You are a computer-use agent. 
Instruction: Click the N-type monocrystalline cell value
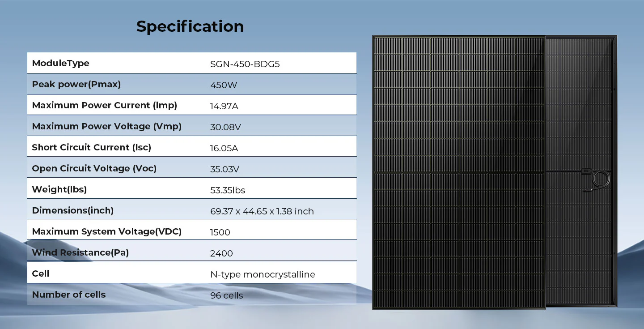pyautogui.click(x=263, y=274)
